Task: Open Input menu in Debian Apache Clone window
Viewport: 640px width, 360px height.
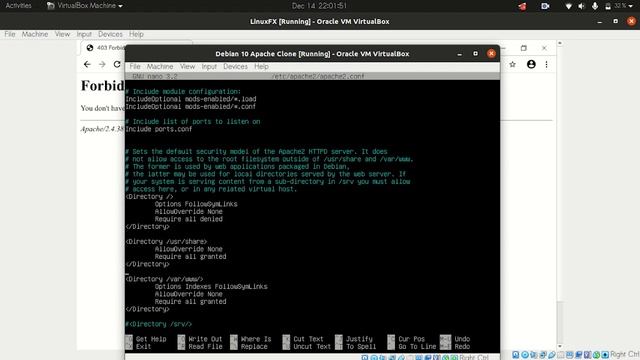Action: 209,67
